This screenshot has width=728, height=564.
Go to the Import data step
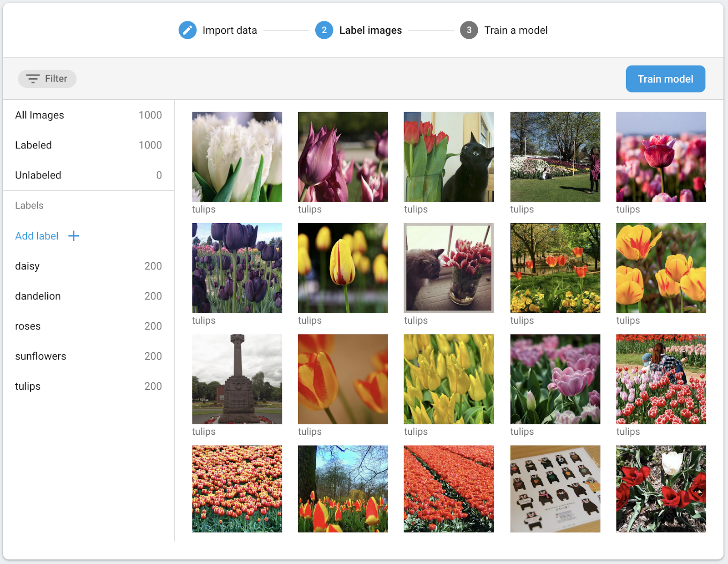pos(229,30)
